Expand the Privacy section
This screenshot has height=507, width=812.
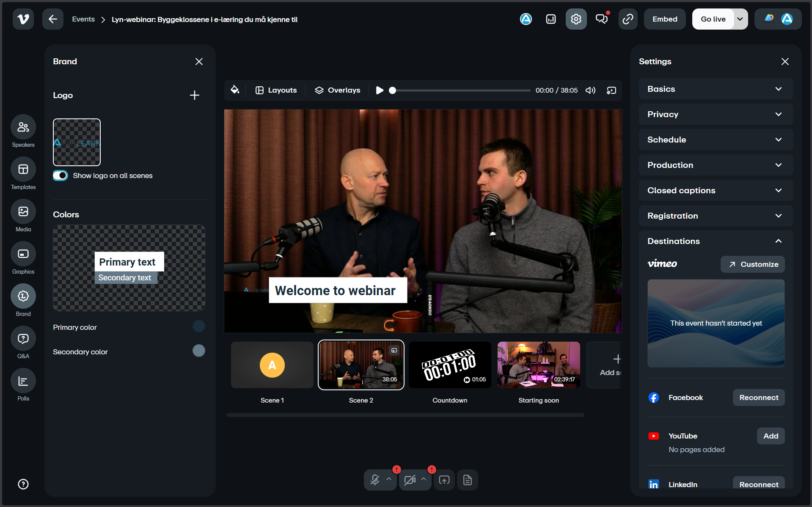click(x=716, y=114)
